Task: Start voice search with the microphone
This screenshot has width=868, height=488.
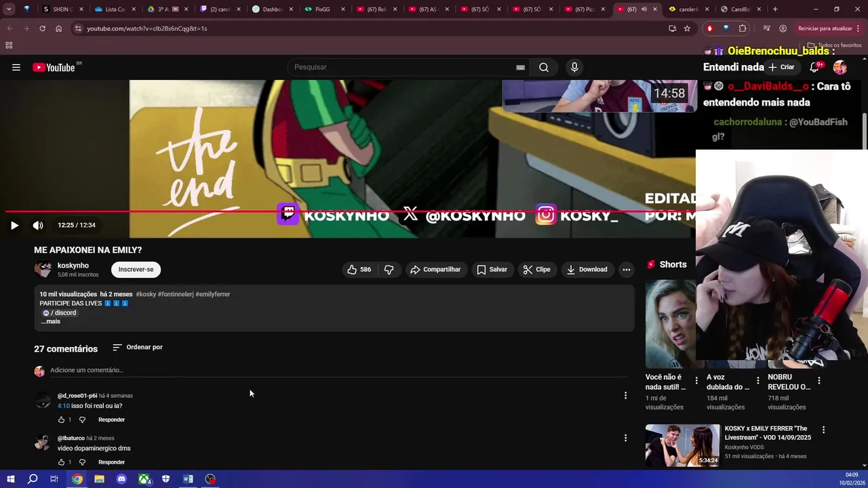Action: tap(574, 67)
